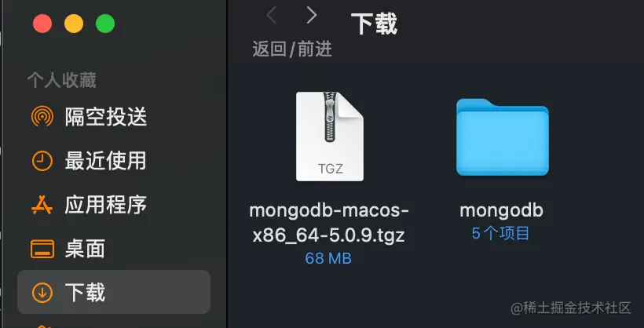Zoom the window with the green button
Viewport: 644px width, 328px height.
[x=105, y=24]
